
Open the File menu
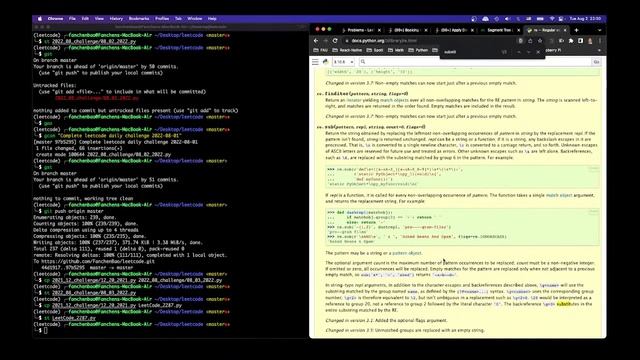72,19
